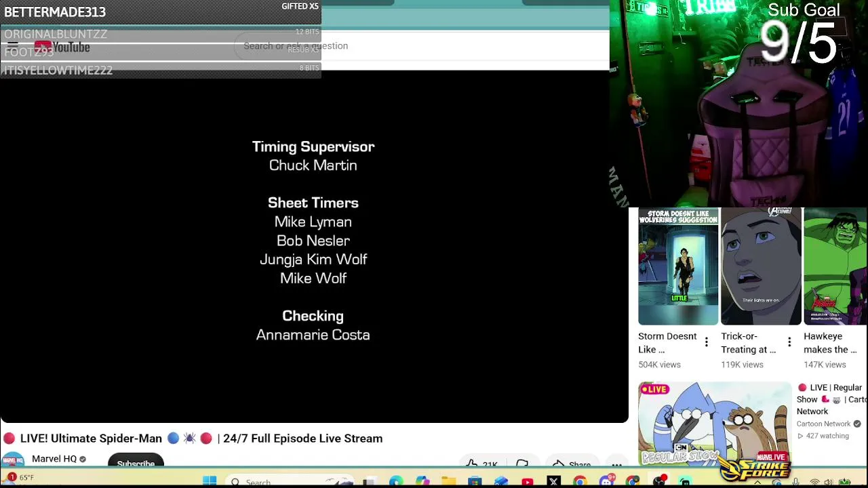Open options for 'Trick-or-Treating at' short
Screen dimensions: 868x488
(789, 342)
